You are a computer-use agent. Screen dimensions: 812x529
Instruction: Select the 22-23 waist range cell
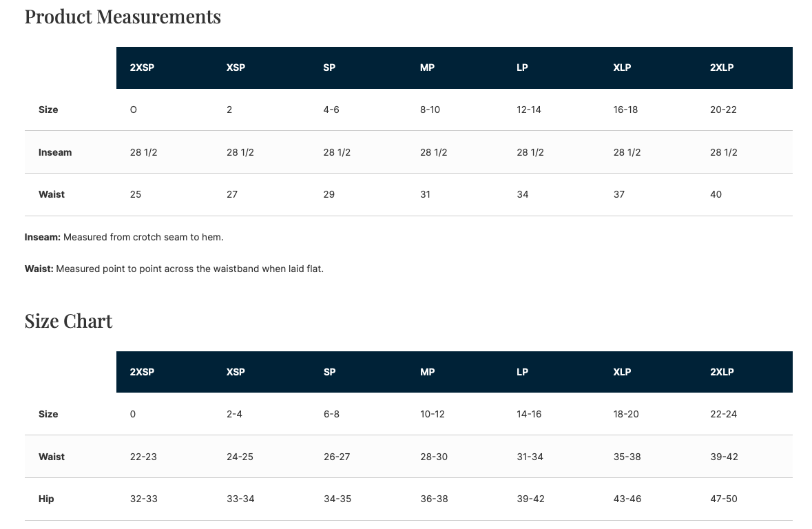click(144, 457)
